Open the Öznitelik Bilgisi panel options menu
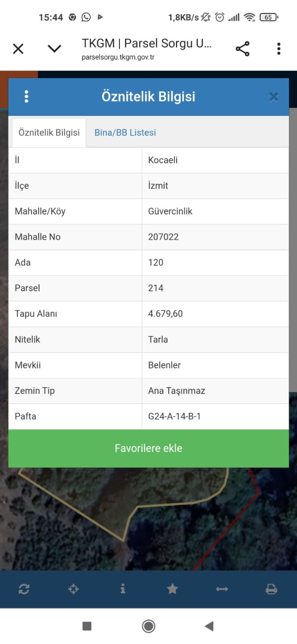This screenshot has height=644, width=297. point(26,96)
